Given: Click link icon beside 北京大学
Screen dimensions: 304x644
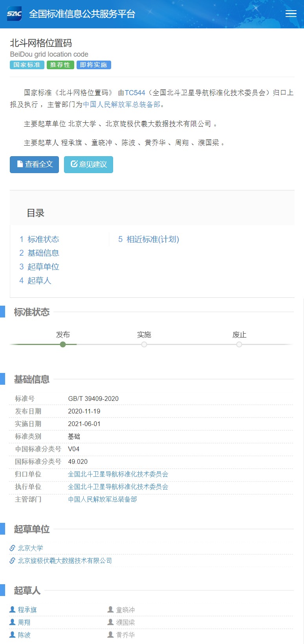Looking at the screenshot, I should coord(13,548).
